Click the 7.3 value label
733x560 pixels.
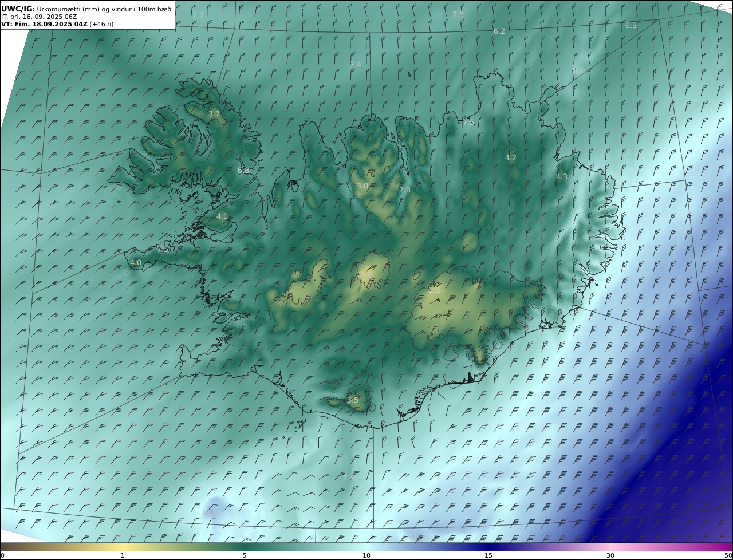[x=405, y=190]
